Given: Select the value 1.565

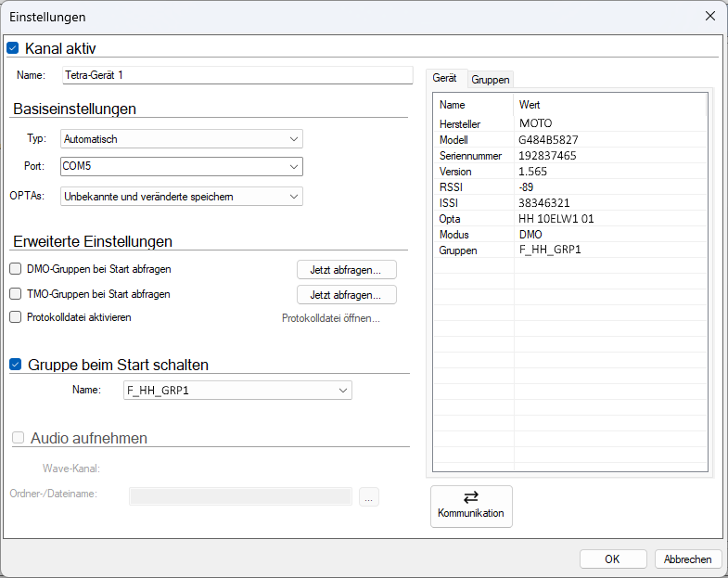Looking at the screenshot, I should tap(532, 172).
